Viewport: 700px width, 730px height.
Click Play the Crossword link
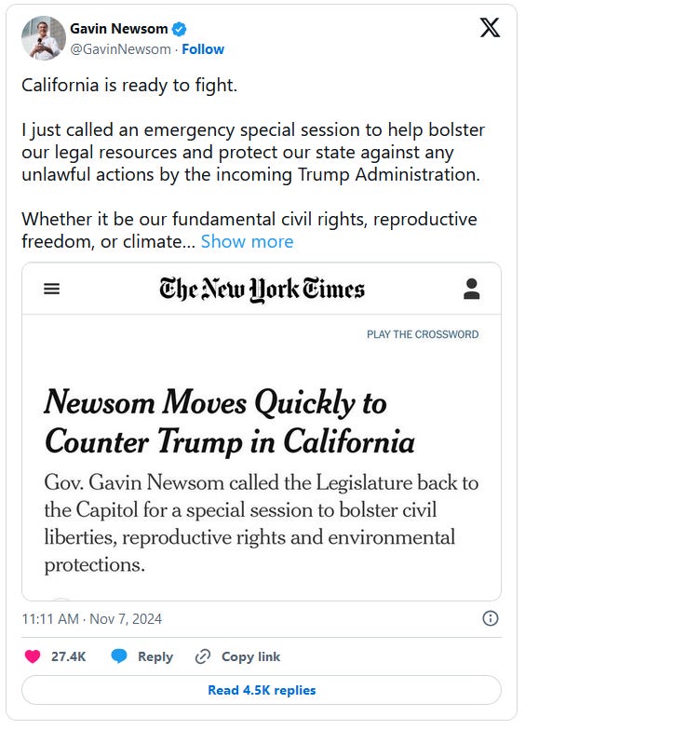423,334
